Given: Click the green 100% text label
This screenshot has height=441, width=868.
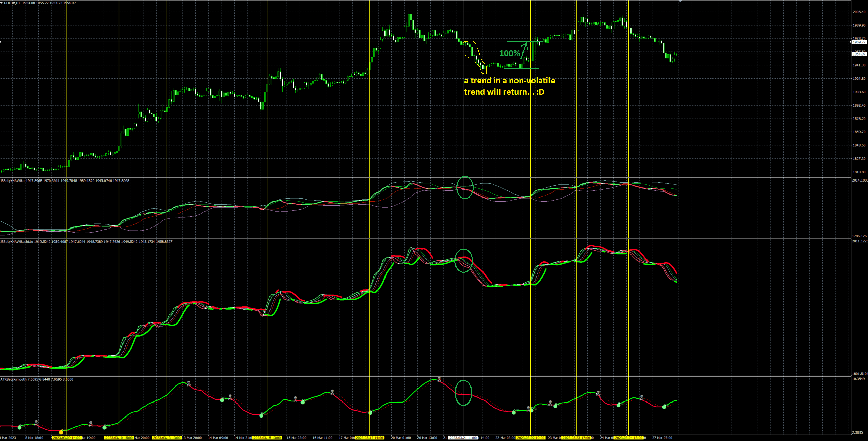Looking at the screenshot, I should pyautogui.click(x=509, y=53).
